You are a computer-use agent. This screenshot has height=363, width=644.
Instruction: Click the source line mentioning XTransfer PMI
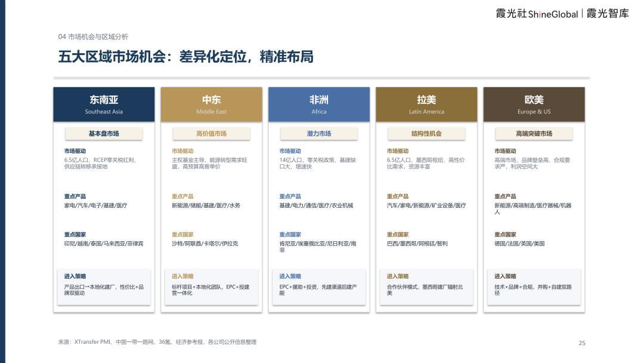(x=157, y=342)
